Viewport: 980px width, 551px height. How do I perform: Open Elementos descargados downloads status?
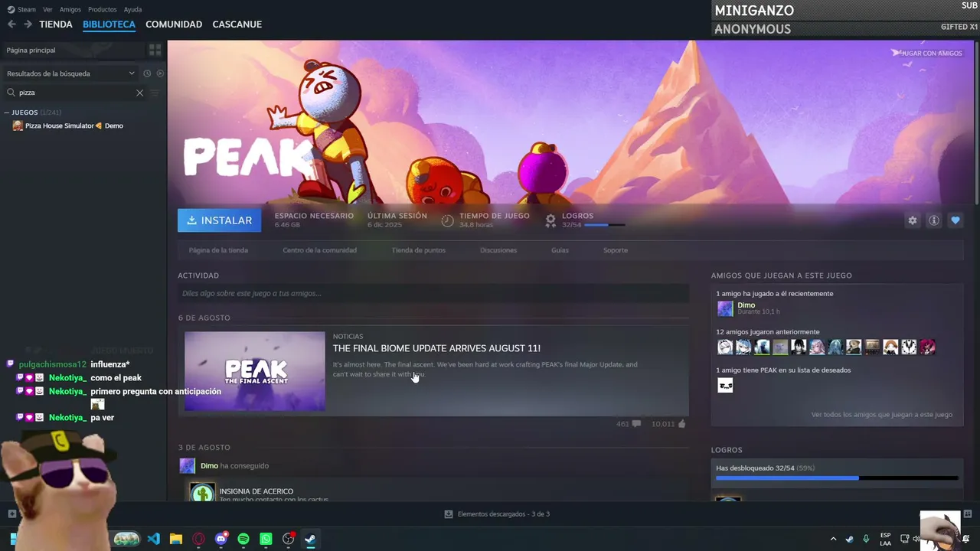(504, 514)
